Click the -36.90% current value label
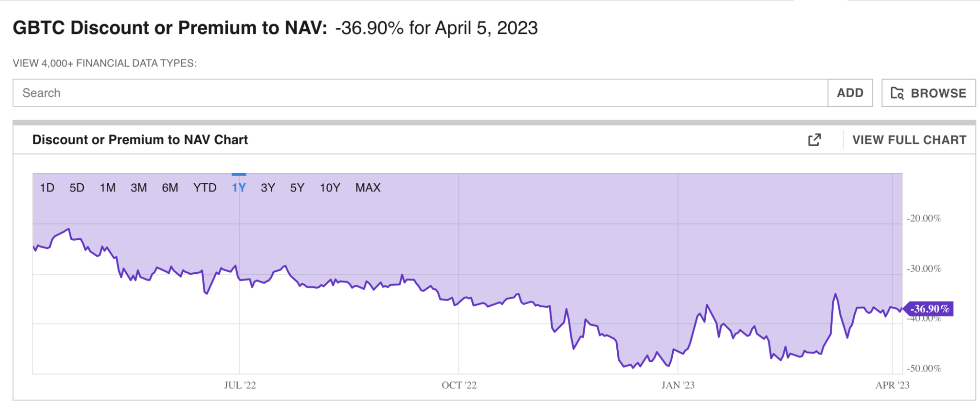Viewport: 980px width, 402px height. 929,309
